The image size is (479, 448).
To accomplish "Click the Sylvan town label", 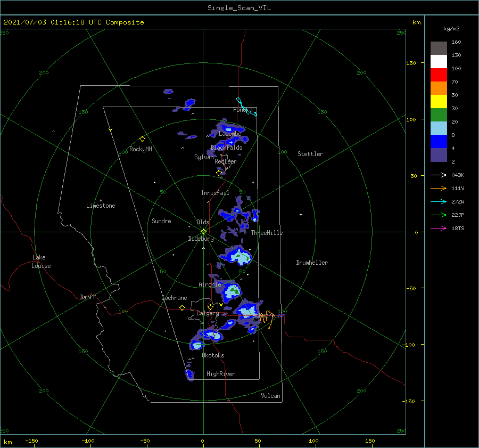I will [204, 157].
